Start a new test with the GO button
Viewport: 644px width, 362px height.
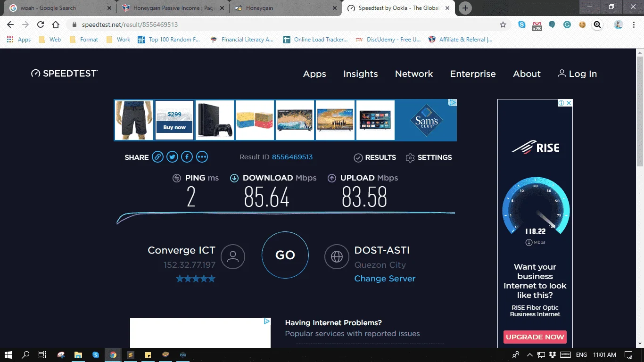[285, 255]
